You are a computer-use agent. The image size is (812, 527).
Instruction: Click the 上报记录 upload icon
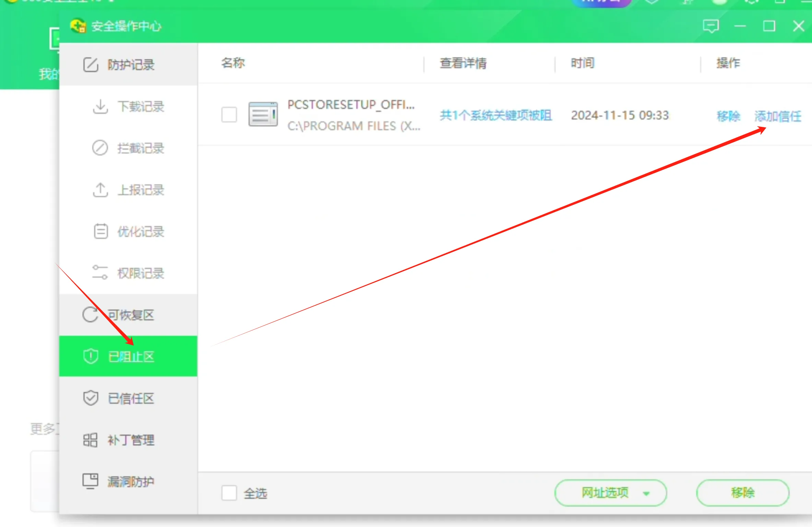[100, 190]
